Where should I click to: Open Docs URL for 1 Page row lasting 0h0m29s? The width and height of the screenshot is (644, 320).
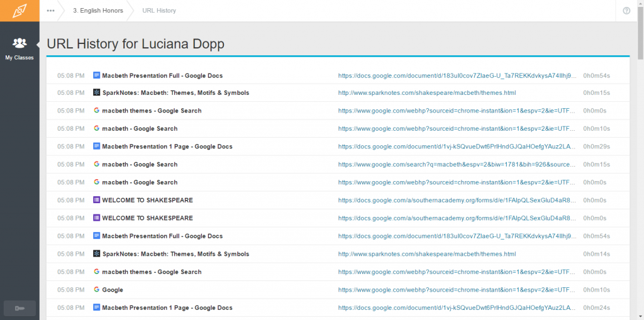click(x=457, y=146)
